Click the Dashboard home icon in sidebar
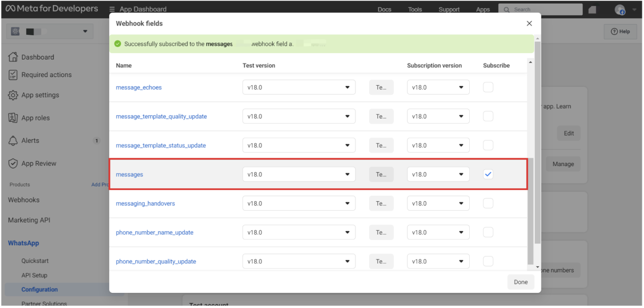The image size is (644, 308). coord(13,57)
